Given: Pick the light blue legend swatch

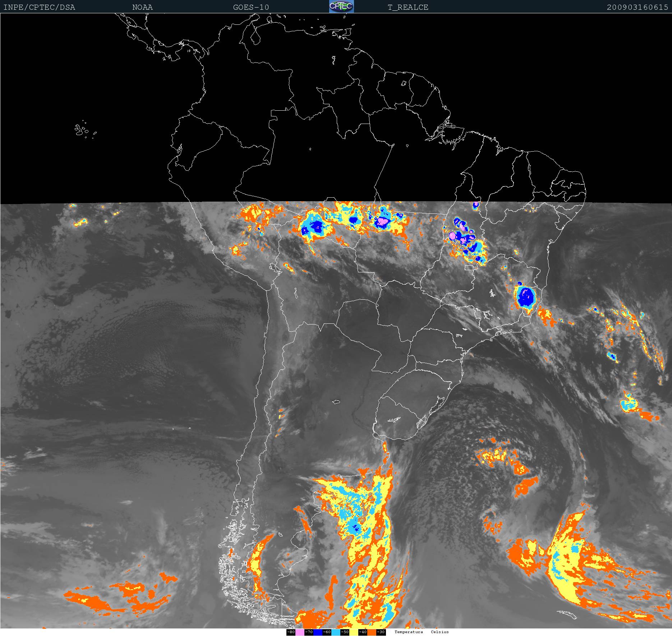Looking at the screenshot, I should click(336, 632).
